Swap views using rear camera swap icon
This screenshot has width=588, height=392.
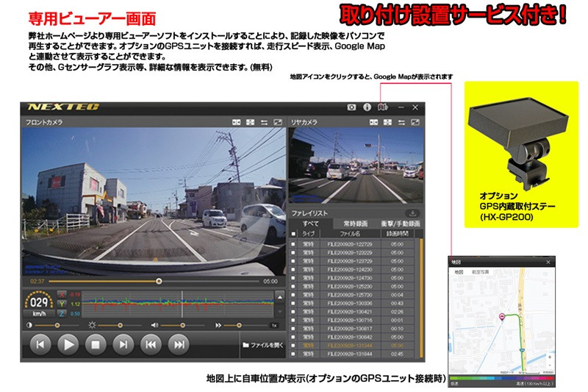(401, 122)
